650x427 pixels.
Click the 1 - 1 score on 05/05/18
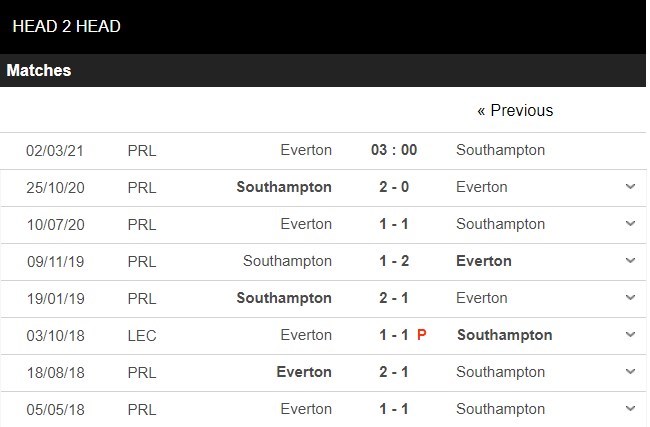pyautogui.click(x=394, y=409)
